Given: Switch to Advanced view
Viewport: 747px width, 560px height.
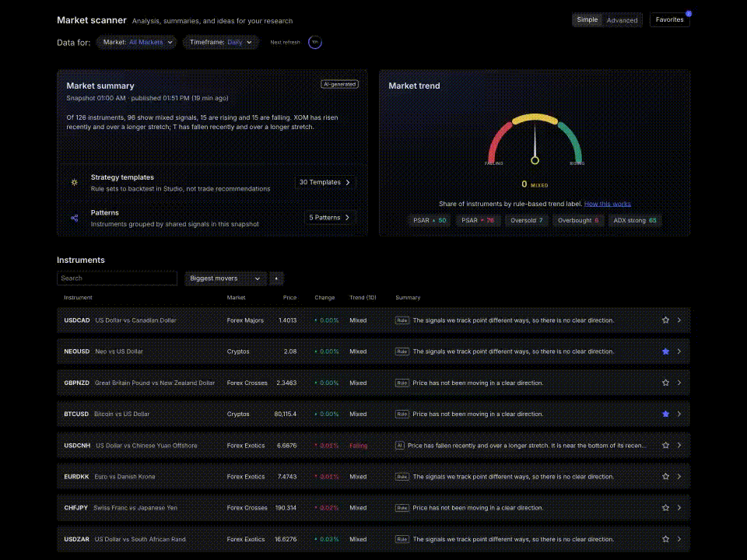Looking at the screenshot, I should (622, 20).
